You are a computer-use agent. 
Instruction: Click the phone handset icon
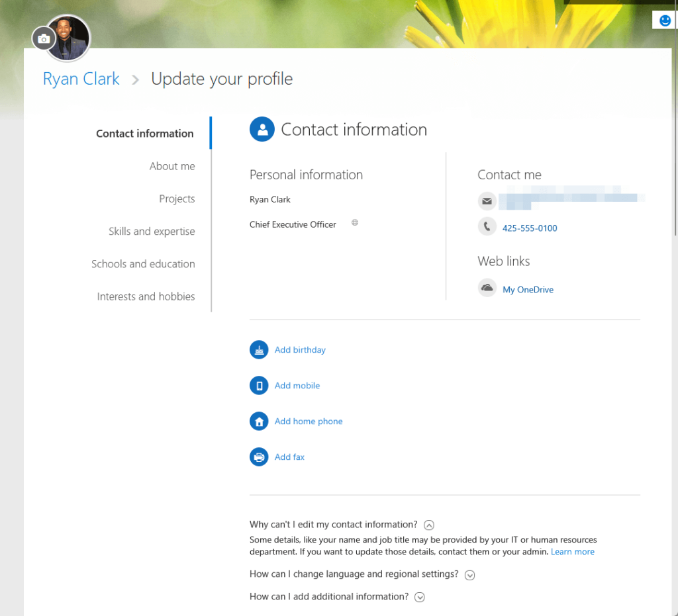click(x=487, y=226)
